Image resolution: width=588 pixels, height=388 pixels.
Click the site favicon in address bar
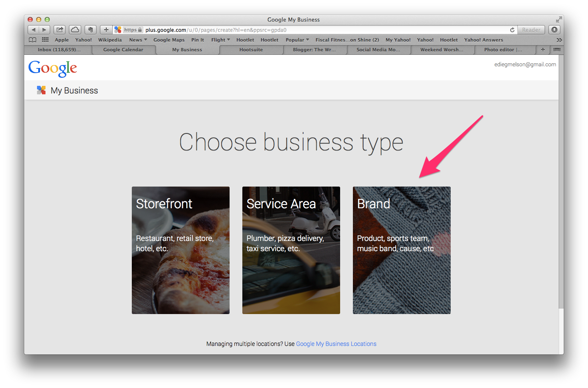click(118, 30)
